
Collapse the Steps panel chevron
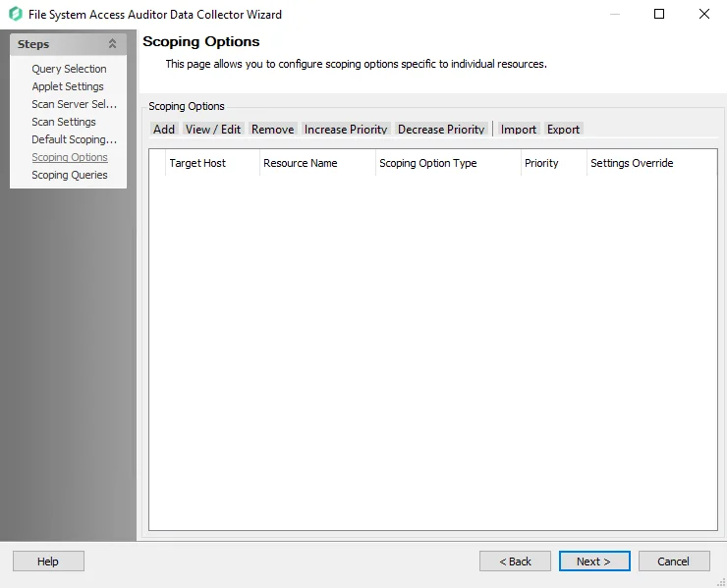click(x=112, y=44)
